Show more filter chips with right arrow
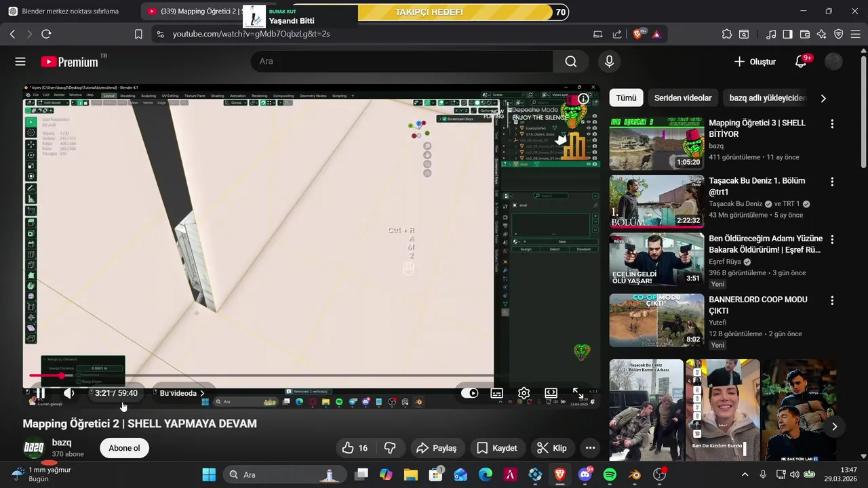This screenshot has width=868, height=488. 823,98
